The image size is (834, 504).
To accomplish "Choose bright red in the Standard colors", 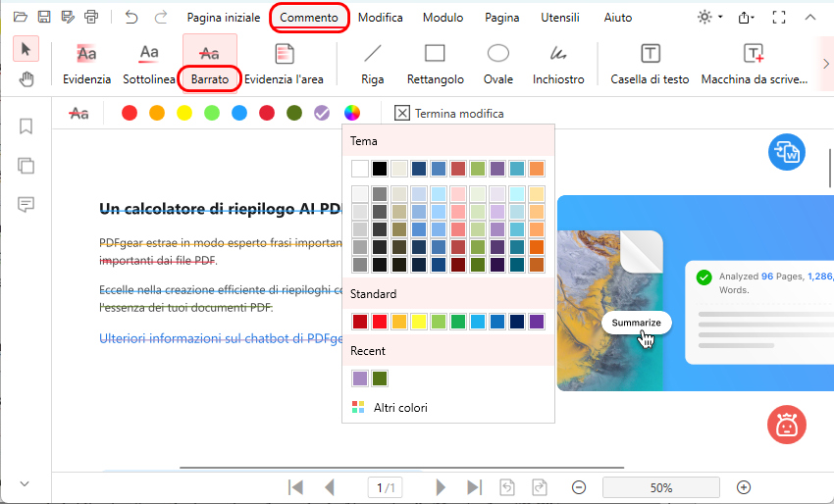I will [x=380, y=322].
